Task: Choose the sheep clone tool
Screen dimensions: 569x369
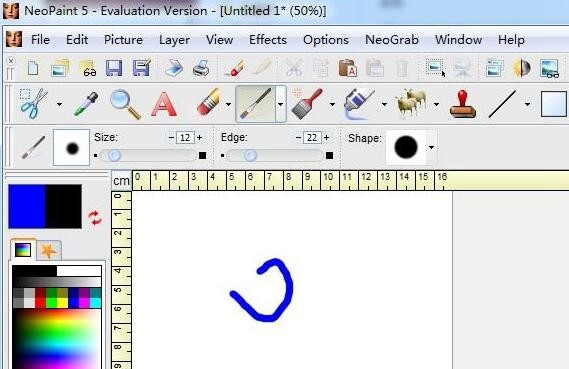Action: (410, 103)
